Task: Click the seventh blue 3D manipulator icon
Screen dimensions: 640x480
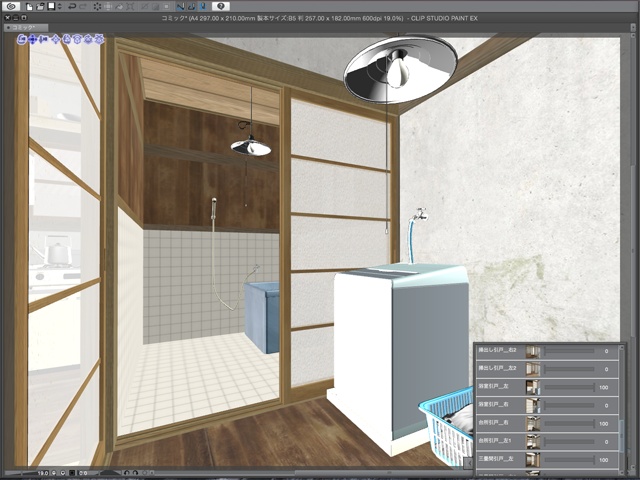Action: [88, 39]
